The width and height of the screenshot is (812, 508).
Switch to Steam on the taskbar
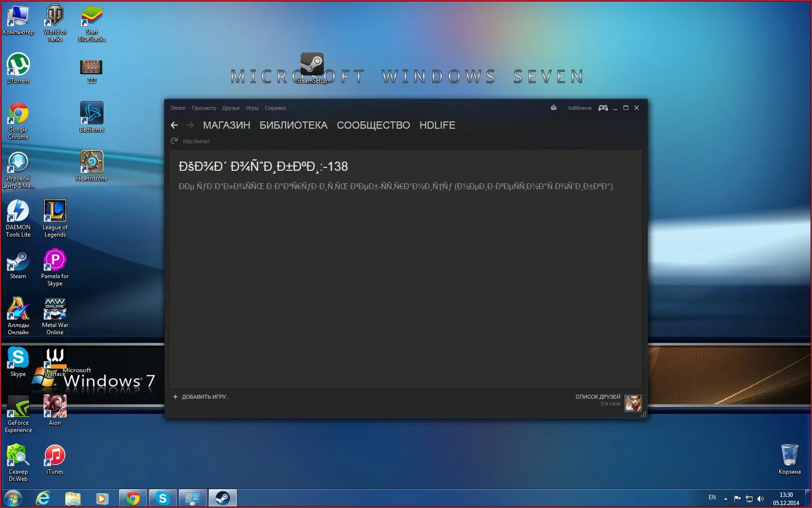tap(222, 498)
